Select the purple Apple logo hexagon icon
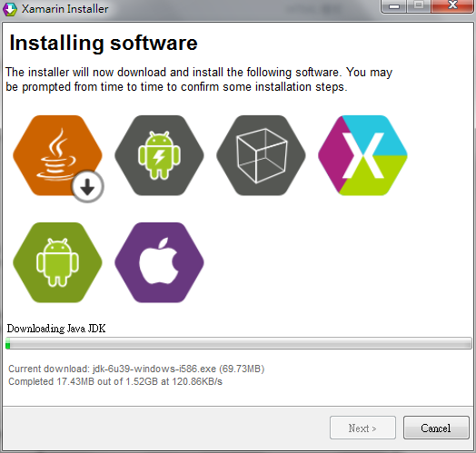This screenshot has width=476, height=453. coord(159,262)
